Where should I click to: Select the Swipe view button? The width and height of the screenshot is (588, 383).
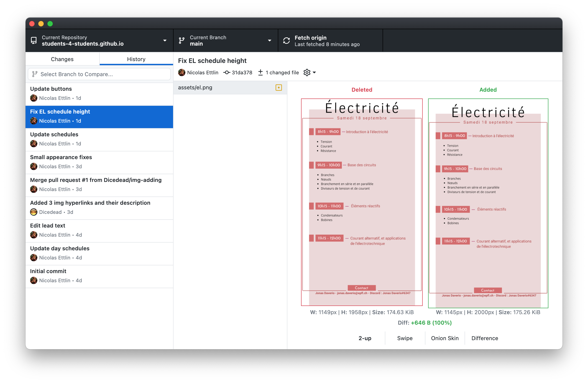pyautogui.click(x=405, y=338)
